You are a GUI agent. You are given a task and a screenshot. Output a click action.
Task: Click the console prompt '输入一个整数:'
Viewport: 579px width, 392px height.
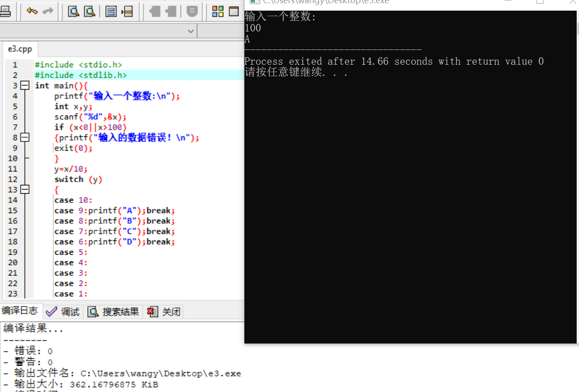pos(280,17)
